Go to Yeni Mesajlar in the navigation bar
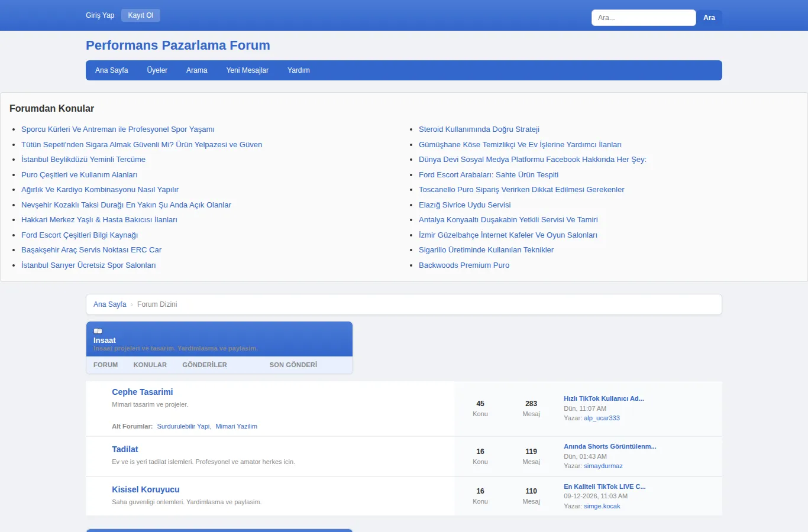 click(247, 70)
